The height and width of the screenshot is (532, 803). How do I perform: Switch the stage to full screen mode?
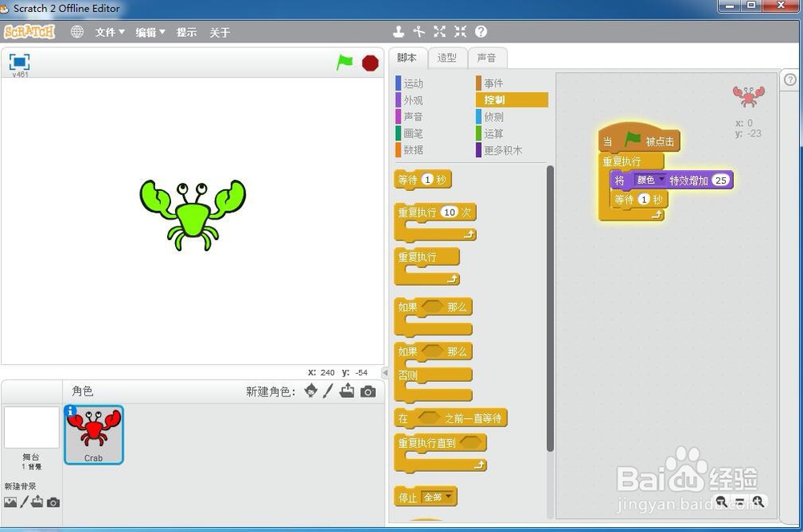coord(19,62)
